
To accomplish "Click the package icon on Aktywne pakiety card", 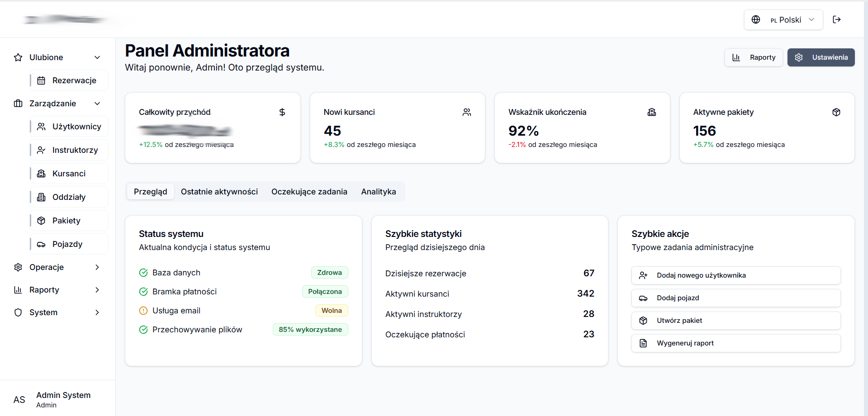I will [x=836, y=112].
